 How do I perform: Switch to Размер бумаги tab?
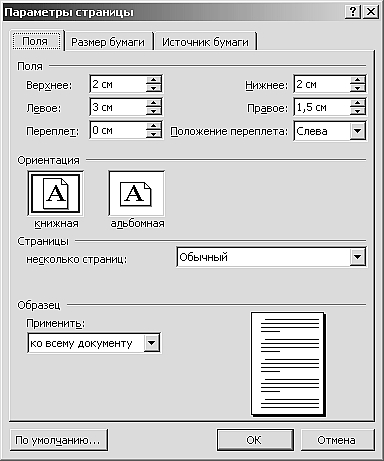click(108, 42)
